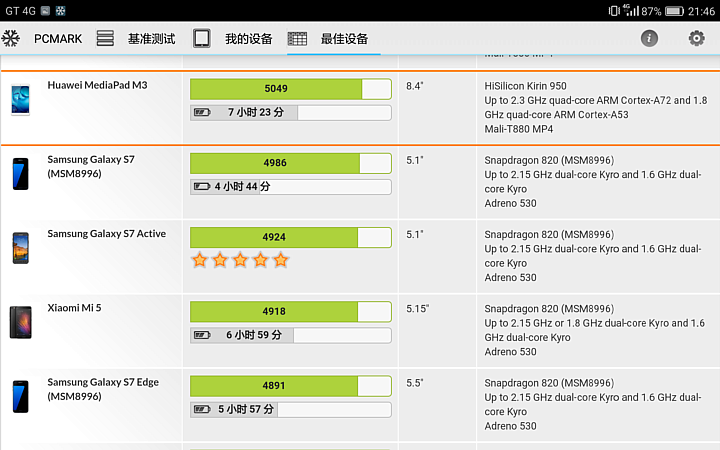
Task: Tap the battery icon in the 7 小时 23 分 bar
Action: (202, 112)
